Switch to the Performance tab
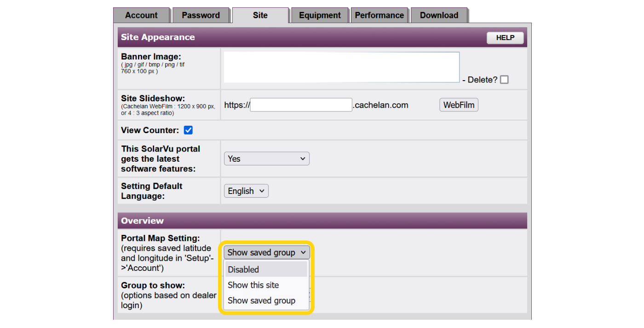 point(379,15)
